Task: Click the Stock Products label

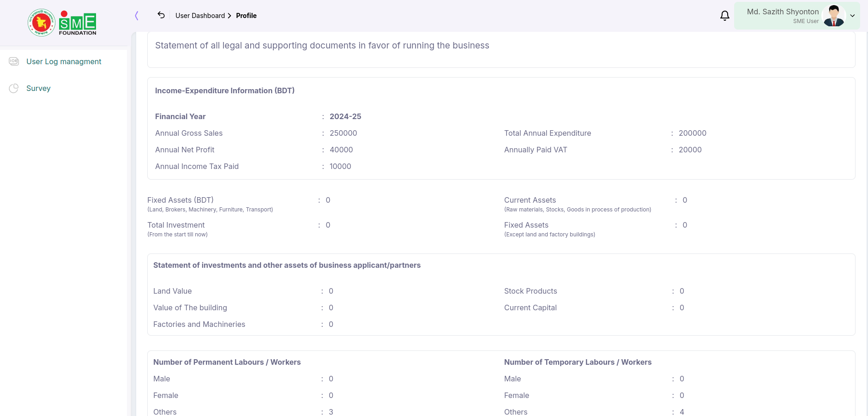Action: pyautogui.click(x=530, y=291)
